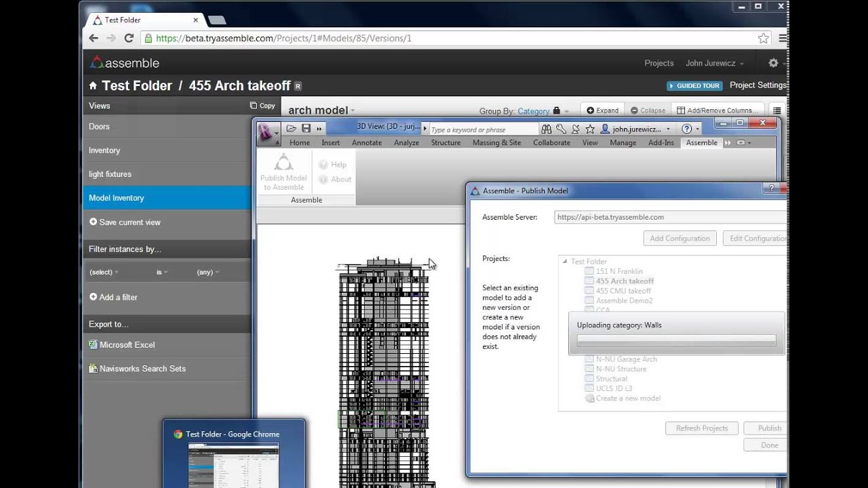
Task: Click the satellite Communication Center icon
Action: click(576, 129)
